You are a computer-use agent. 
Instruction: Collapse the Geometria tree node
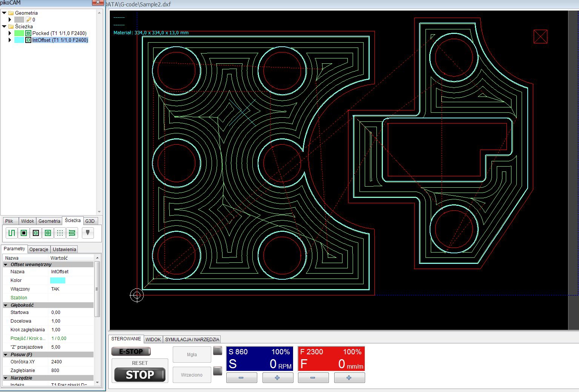point(4,13)
